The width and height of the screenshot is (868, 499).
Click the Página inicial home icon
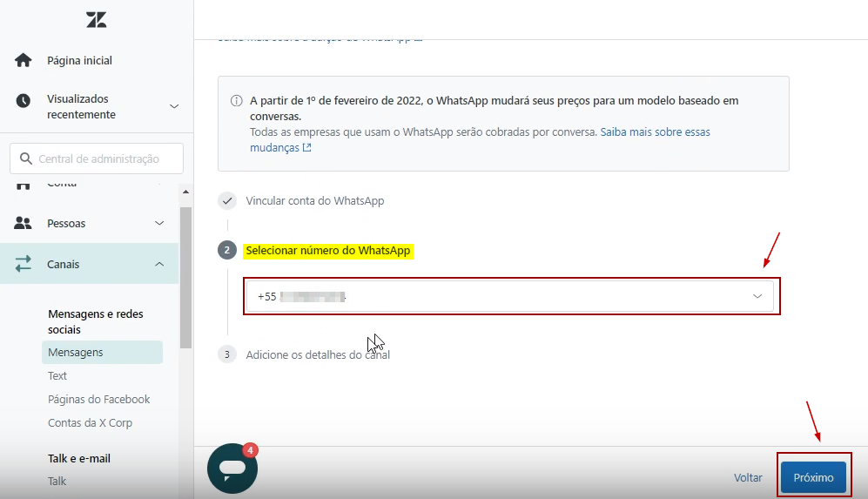pos(24,61)
